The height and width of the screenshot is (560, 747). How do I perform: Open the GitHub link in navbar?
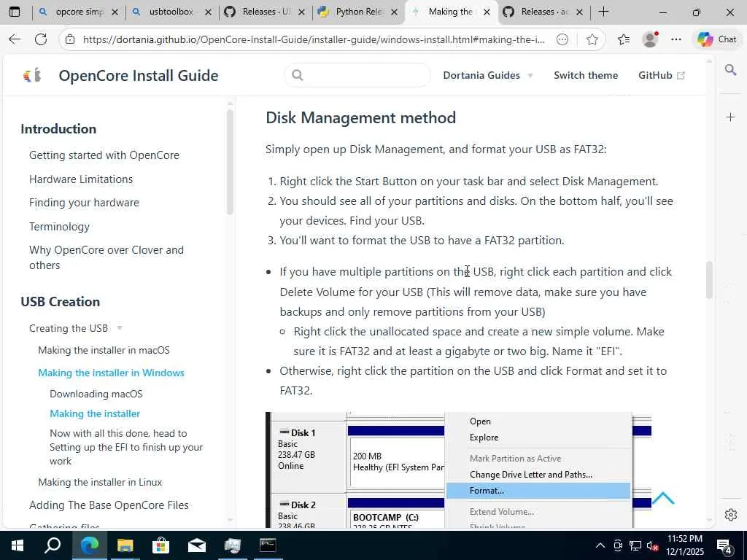pyautogui.click(x=661, y=75)
